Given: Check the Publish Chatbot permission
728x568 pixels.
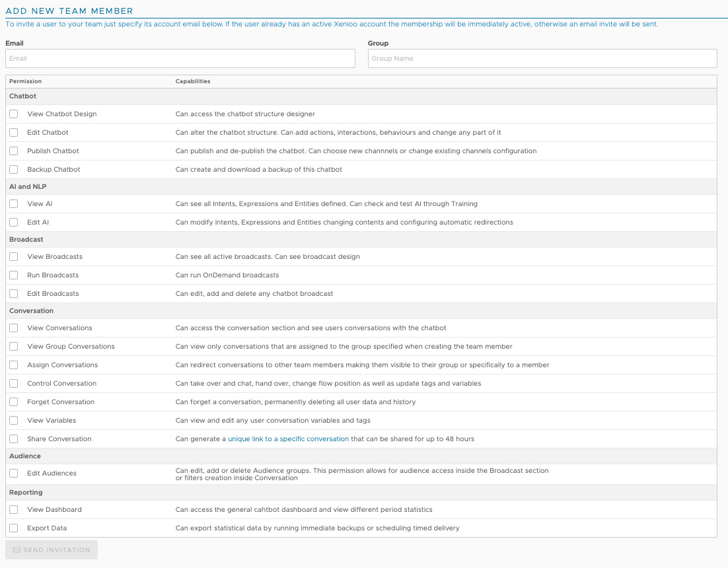Looking at the screenshot, I should coord(14,151).
